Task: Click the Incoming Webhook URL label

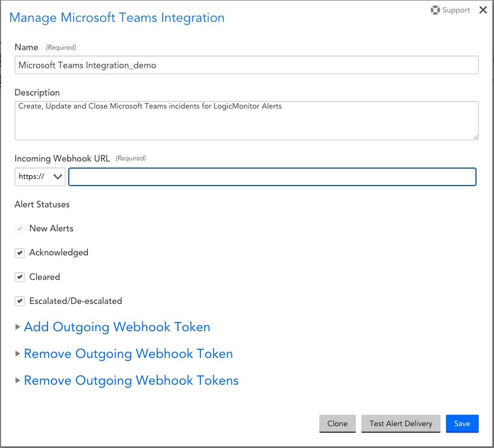Action: click(62, 158)
